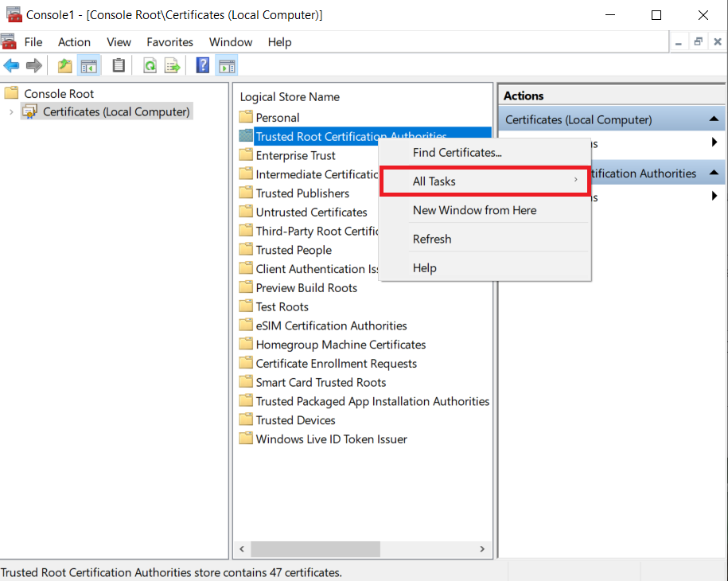Open the View menu
This screenshot has height=581, width=728.
point(119,42)
